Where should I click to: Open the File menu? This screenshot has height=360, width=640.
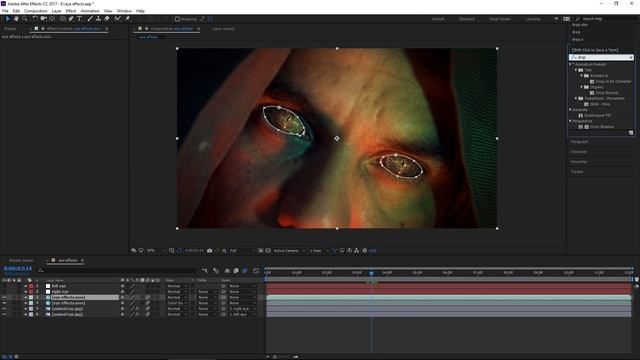click(5, 11)
